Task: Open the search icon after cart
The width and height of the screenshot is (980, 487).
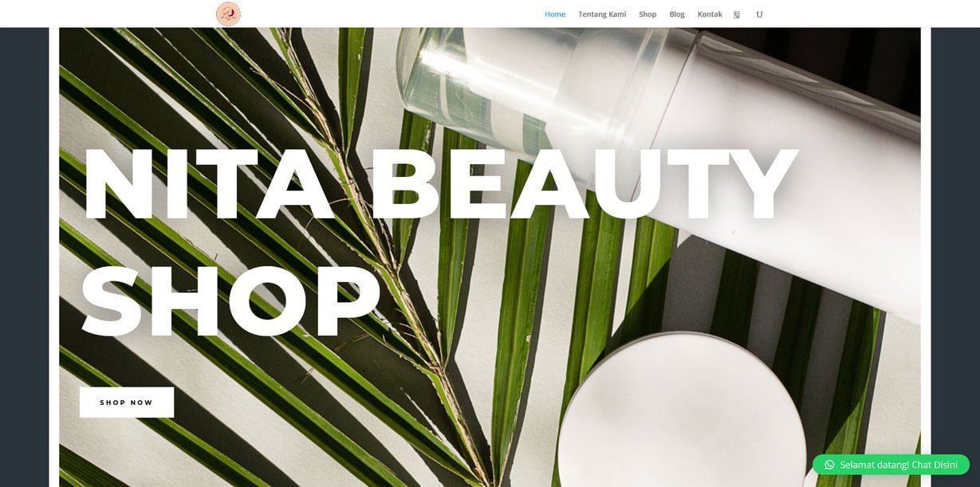Action: pyautogui.click(x=759, y=14)
